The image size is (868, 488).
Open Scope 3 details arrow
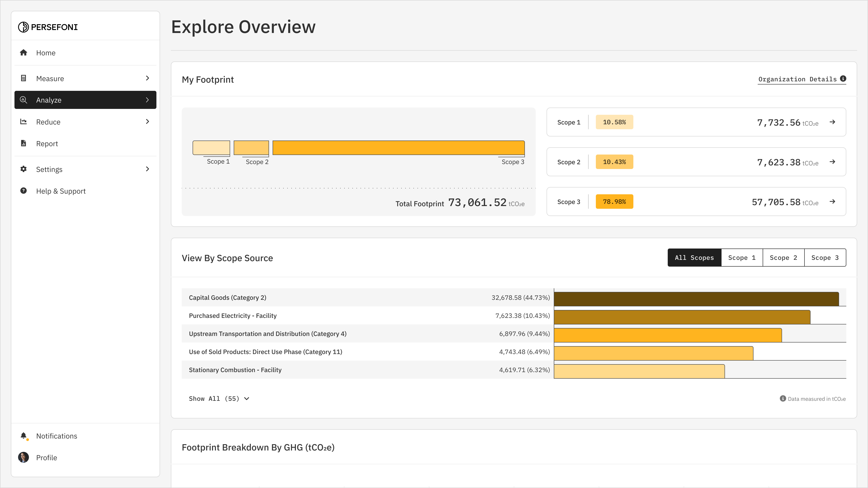click(832, 201)
